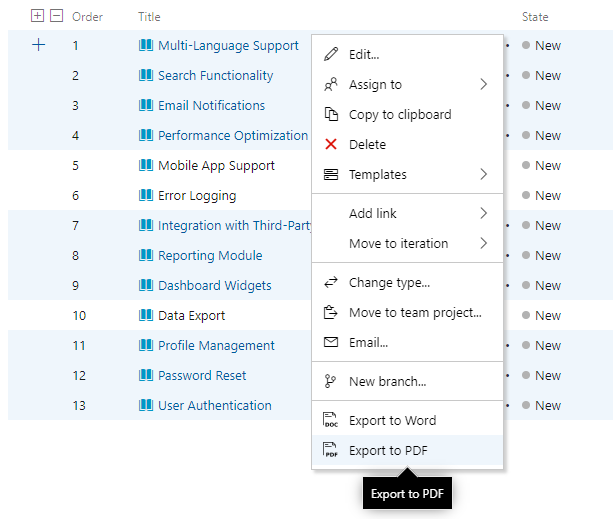Click the Change type arrows icon
Viewport: 613px width, 519px height.
click(331, 283)
